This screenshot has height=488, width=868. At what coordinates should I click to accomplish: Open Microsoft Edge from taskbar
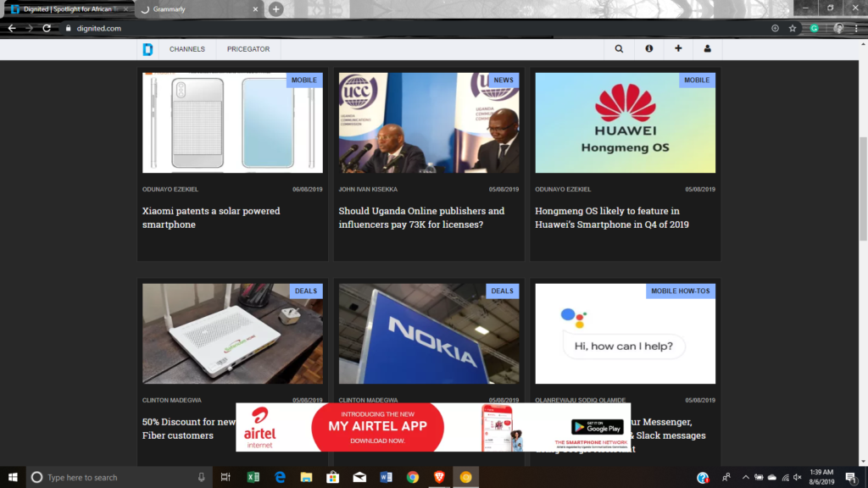pyautogui.click(x=280, y=477)
